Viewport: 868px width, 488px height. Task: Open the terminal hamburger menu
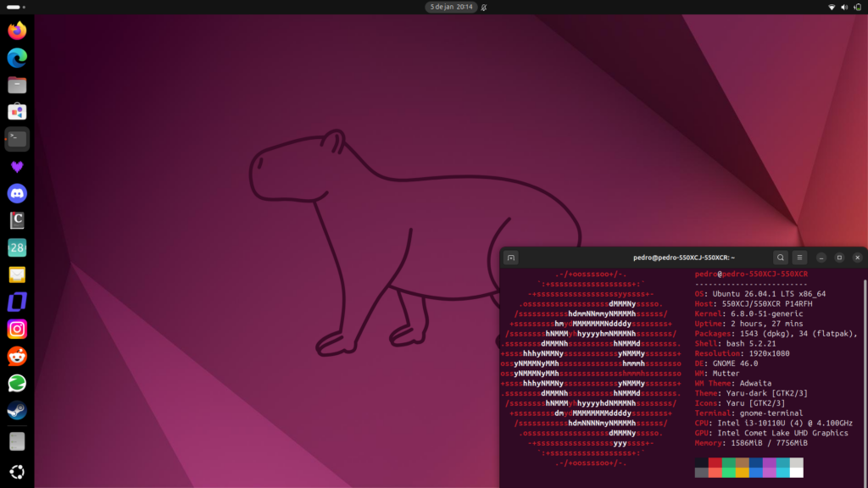pyautogui.click(x=799, y=257)
